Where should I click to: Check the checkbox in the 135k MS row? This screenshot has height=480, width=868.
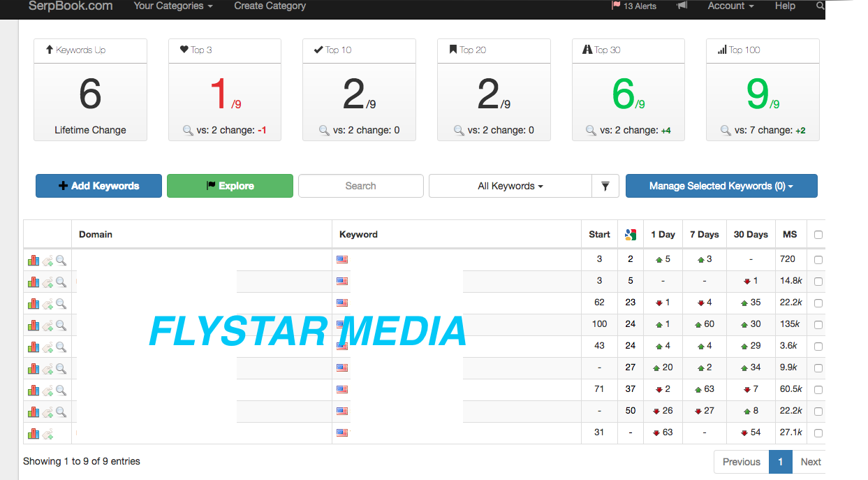818,325
